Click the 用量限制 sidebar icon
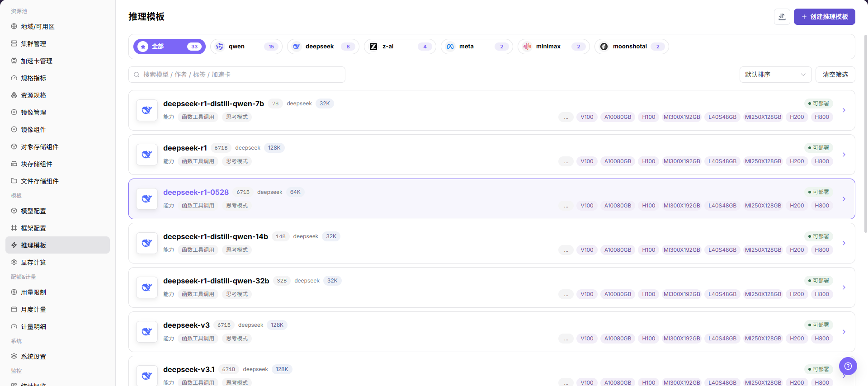This screenshot has width=868, height=386. (x=14, y=292)
